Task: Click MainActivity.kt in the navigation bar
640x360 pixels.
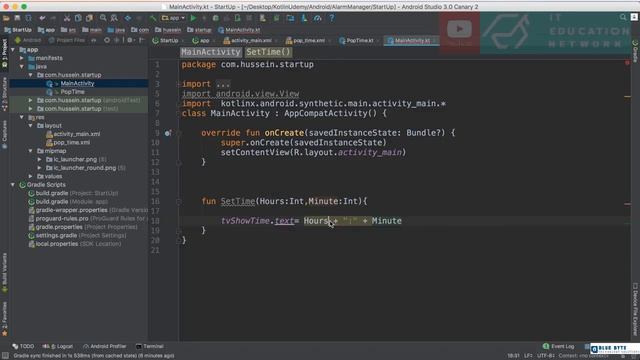Action: [239, 30]
